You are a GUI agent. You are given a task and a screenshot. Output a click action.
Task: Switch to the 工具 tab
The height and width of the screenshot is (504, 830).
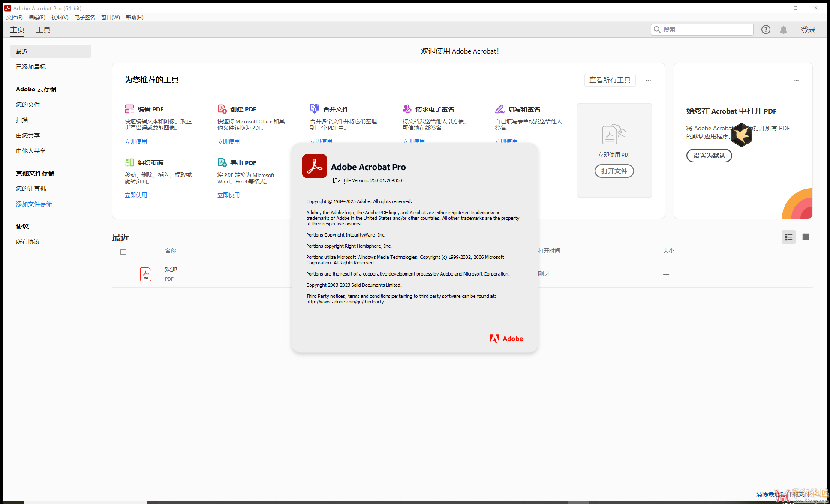click(x=43, y=30)
